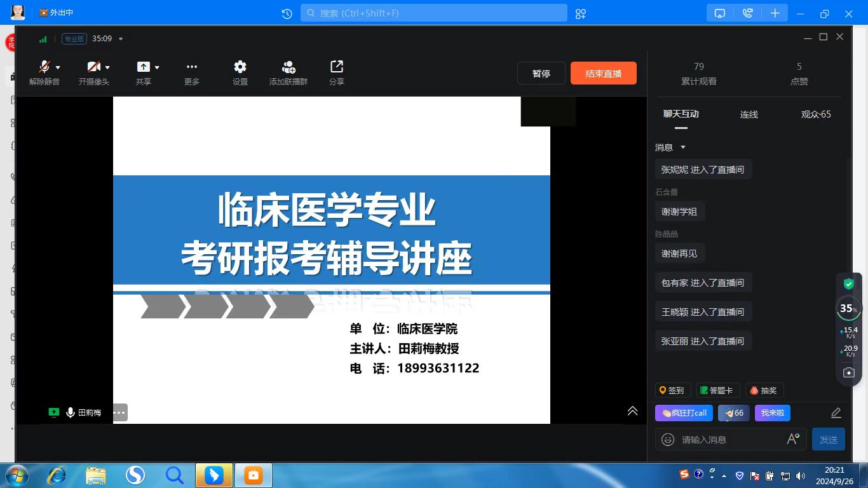Expand the microphone options arrow
Viewport: 868px width, 488px height.
pos(58,67)
